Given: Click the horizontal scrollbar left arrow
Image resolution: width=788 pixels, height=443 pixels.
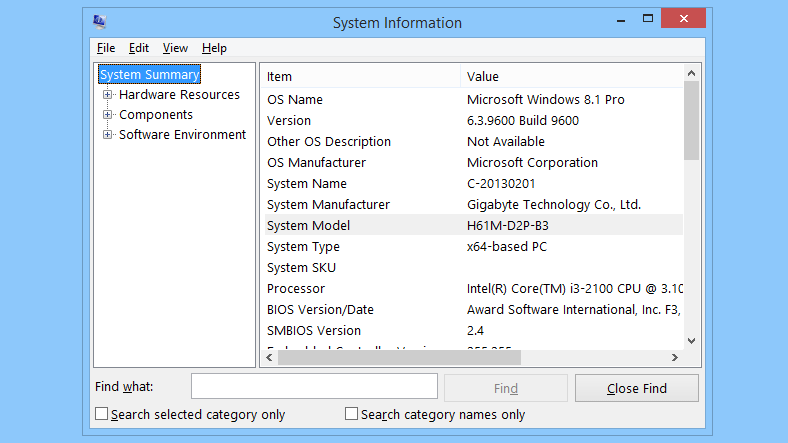Looking at the screenshot, I should (x=269, y=357).
